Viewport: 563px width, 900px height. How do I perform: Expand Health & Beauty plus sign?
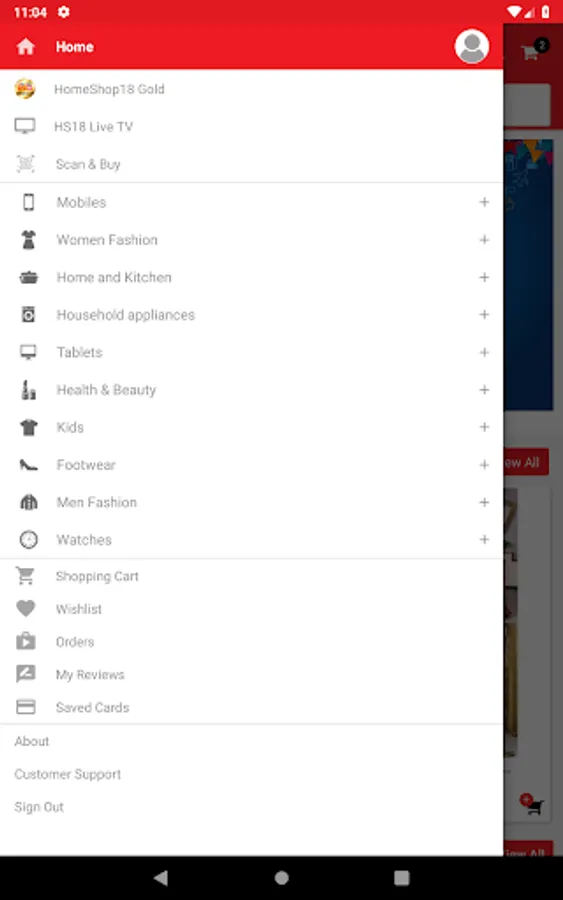pos(484,390)
